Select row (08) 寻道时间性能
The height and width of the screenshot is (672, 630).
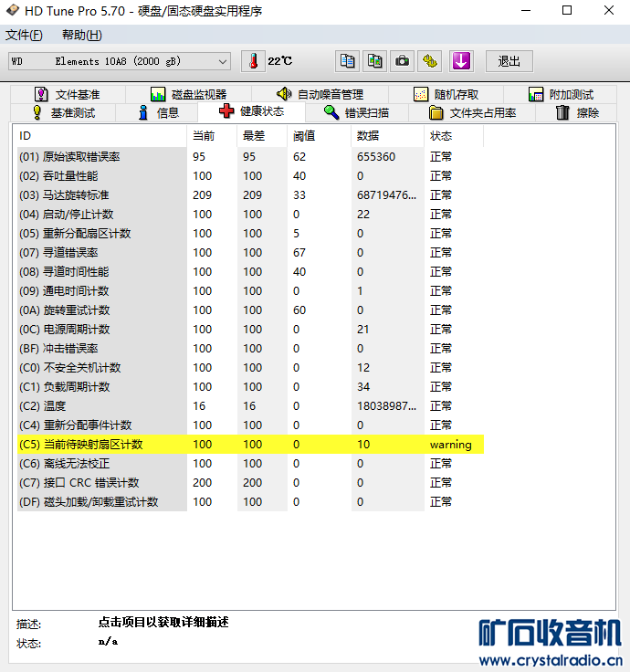(x=250, y=272)
